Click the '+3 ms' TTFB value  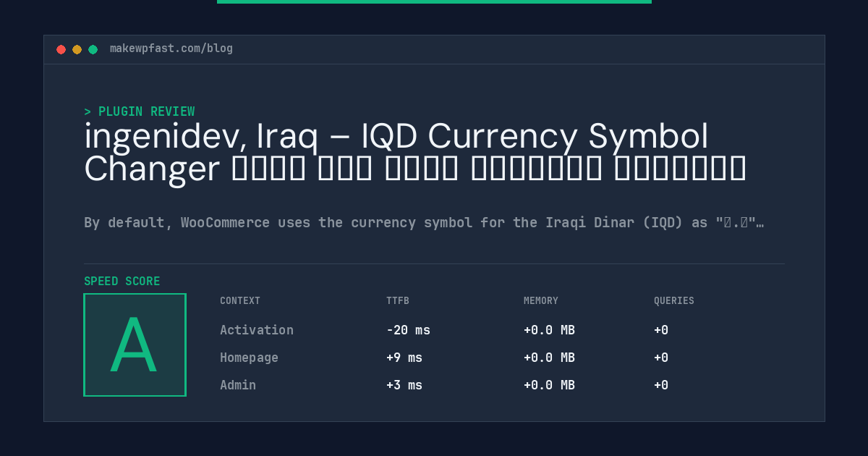click(x=404, y=385)
